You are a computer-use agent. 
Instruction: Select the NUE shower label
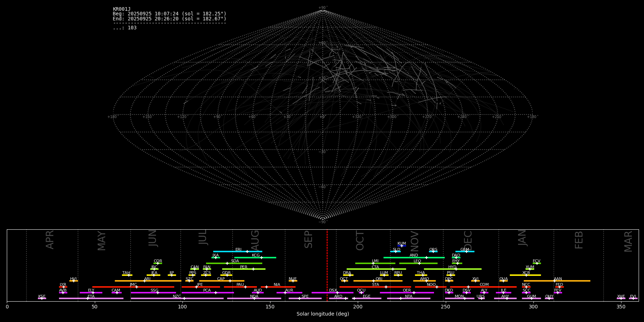pos(293,279)
